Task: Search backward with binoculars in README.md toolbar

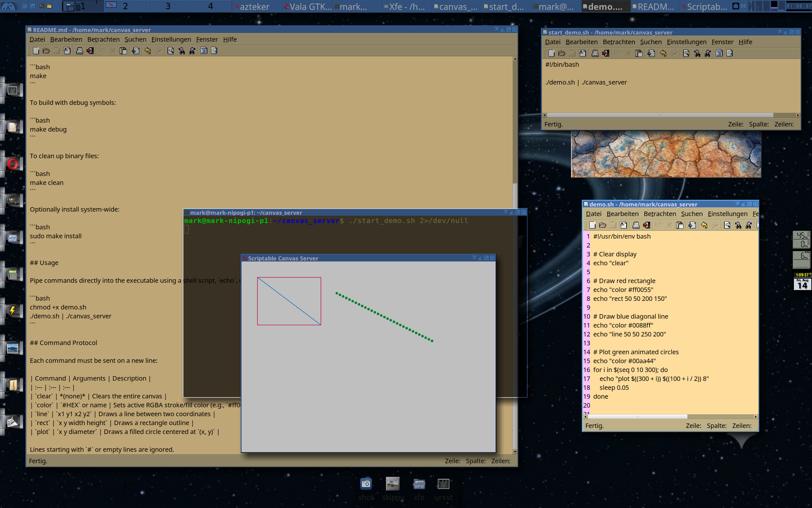Action: [182, 51]
